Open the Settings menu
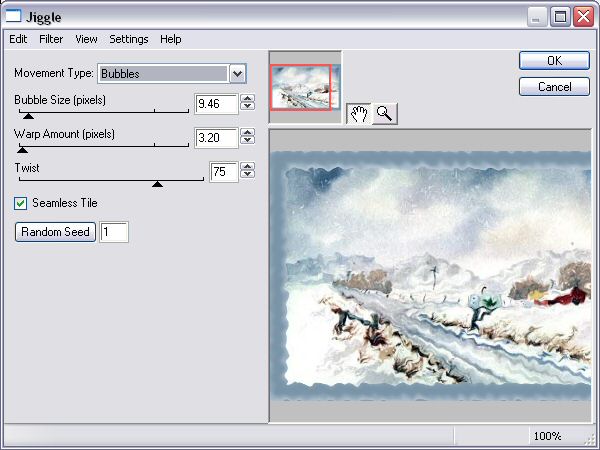 click(x=129, y=39)
